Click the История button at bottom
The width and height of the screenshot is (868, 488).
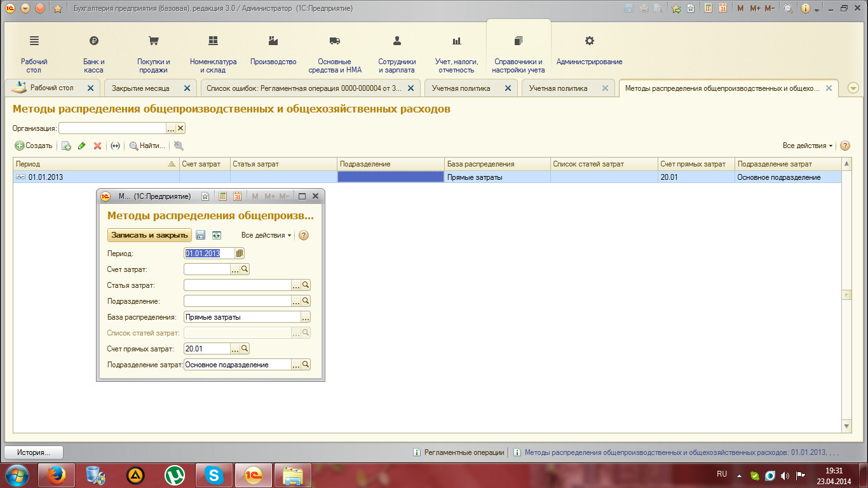pos(34,452)
